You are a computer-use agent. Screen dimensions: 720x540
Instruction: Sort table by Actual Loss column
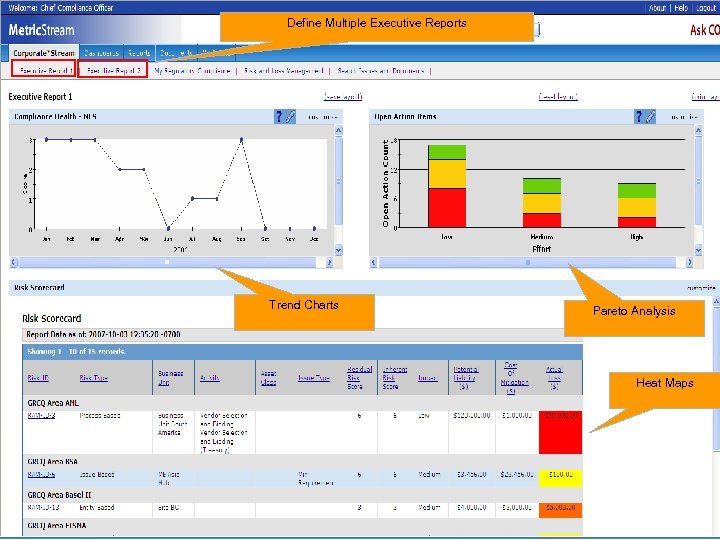[554, 378]
